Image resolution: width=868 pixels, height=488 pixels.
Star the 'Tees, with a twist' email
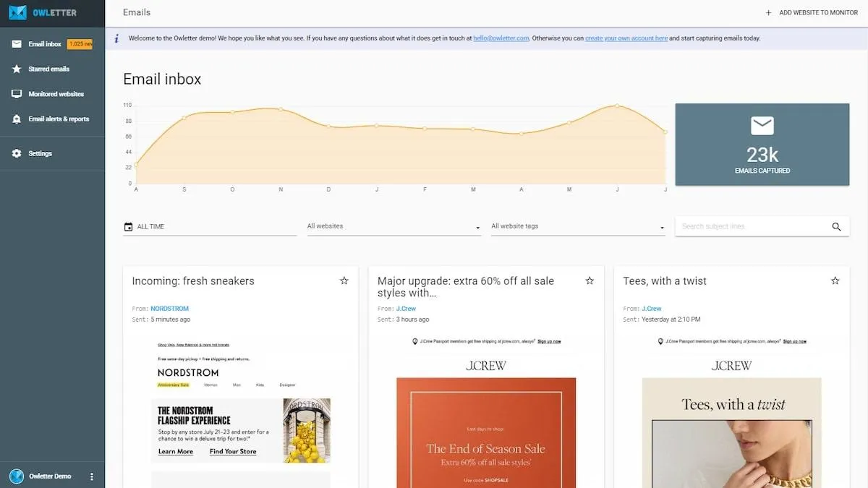click(835, 281)
